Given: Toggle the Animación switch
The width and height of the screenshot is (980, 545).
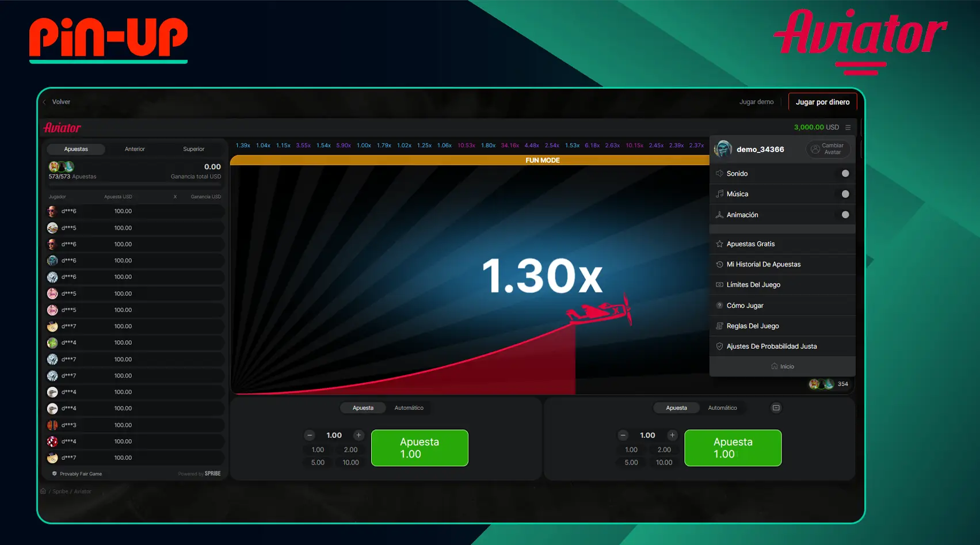Looking at the screenshot, I should (844, 215).
